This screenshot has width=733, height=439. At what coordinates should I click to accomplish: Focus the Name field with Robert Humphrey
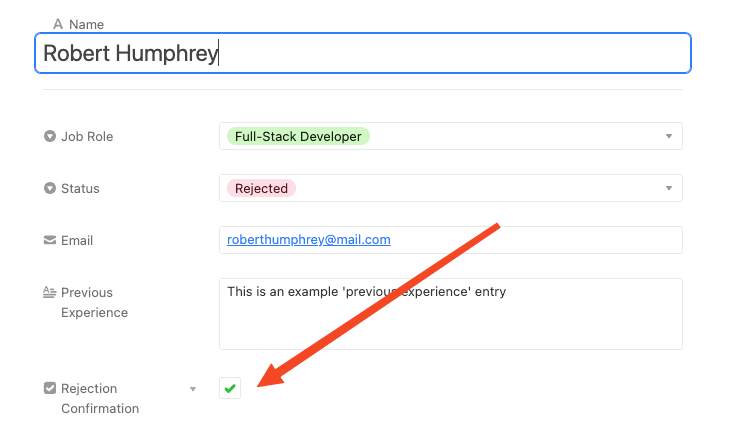(362, 53)
